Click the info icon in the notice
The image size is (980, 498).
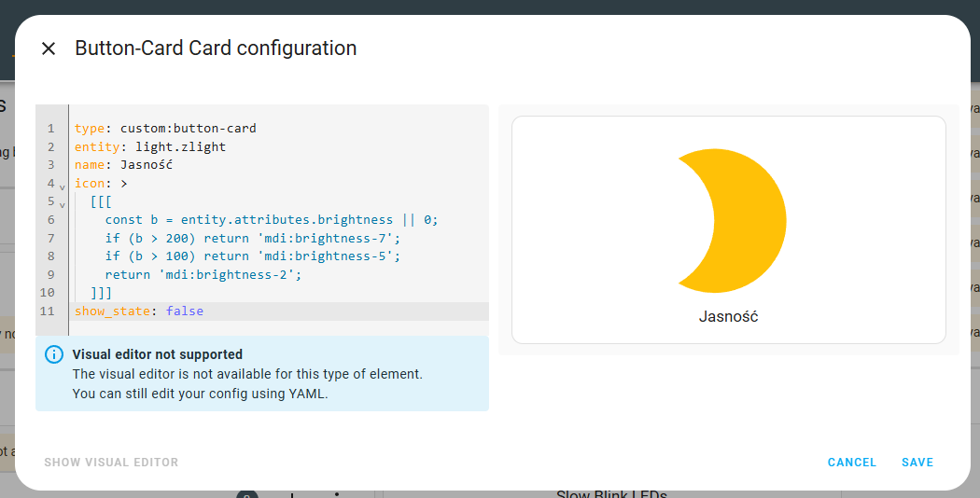[x=54, y=354]
